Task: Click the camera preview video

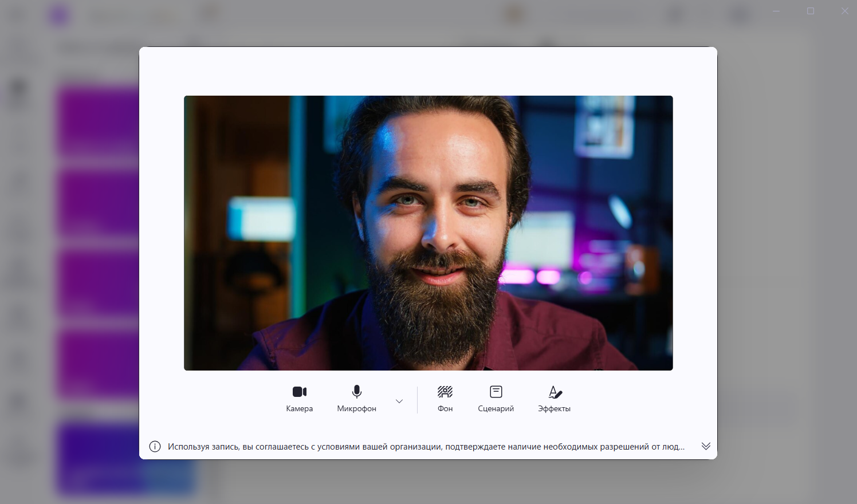Action: (x=428, y=233)
